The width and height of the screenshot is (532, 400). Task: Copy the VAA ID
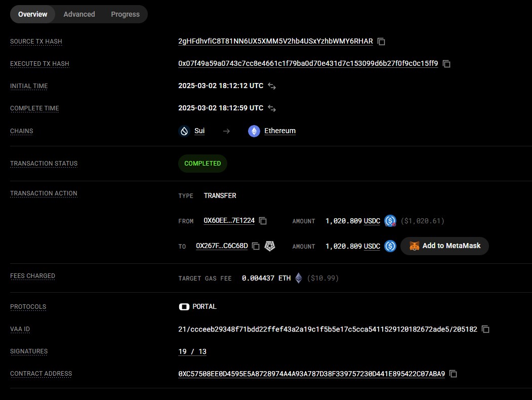tap(485, 329)
